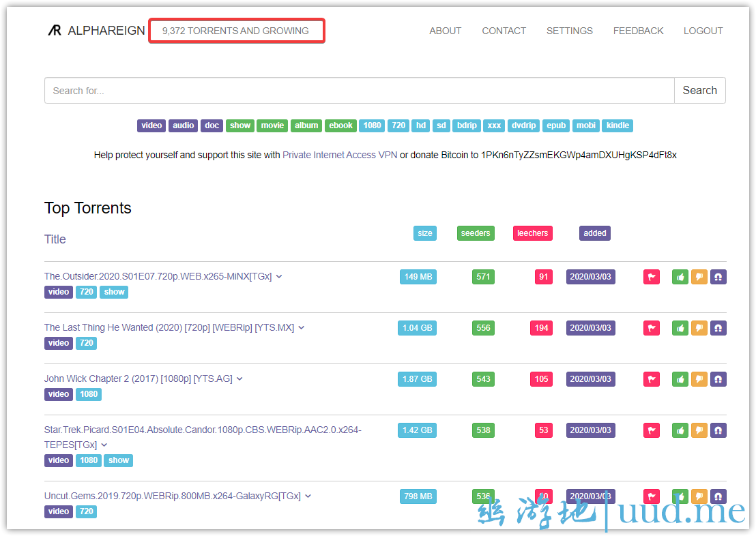Filter by epub tag
Viewport: 756px width, 536px height.
coord(556,125)
